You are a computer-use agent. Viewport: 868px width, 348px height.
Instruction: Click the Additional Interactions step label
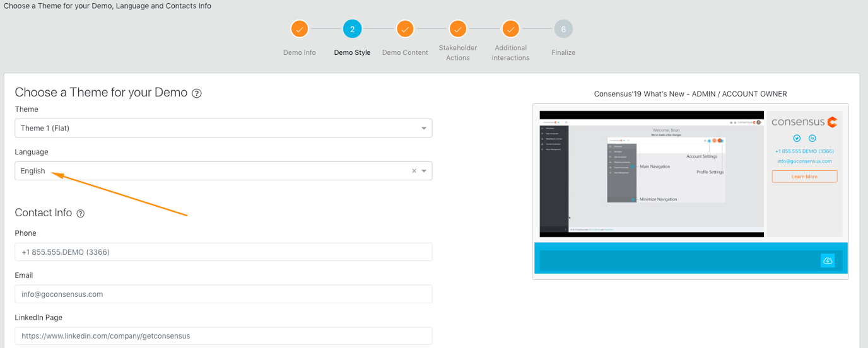point(511,52)
